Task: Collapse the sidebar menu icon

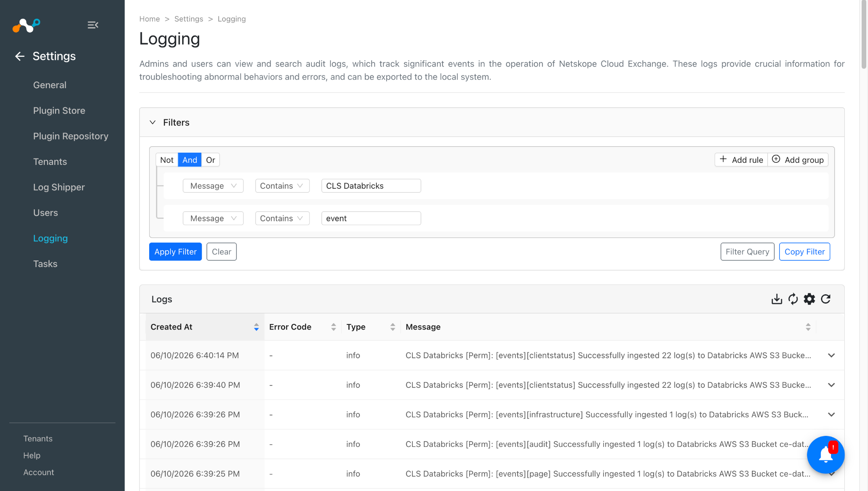Action: pyautogui.click(x=93, y=25)
